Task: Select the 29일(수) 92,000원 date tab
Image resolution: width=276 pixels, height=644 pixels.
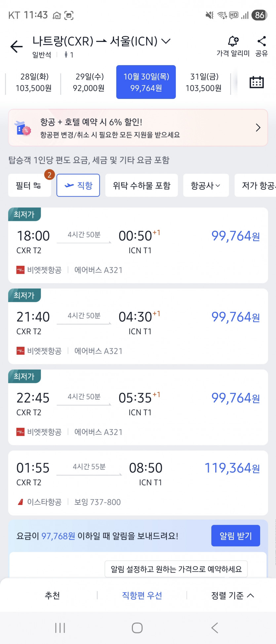Action: [x=89, y=82]
